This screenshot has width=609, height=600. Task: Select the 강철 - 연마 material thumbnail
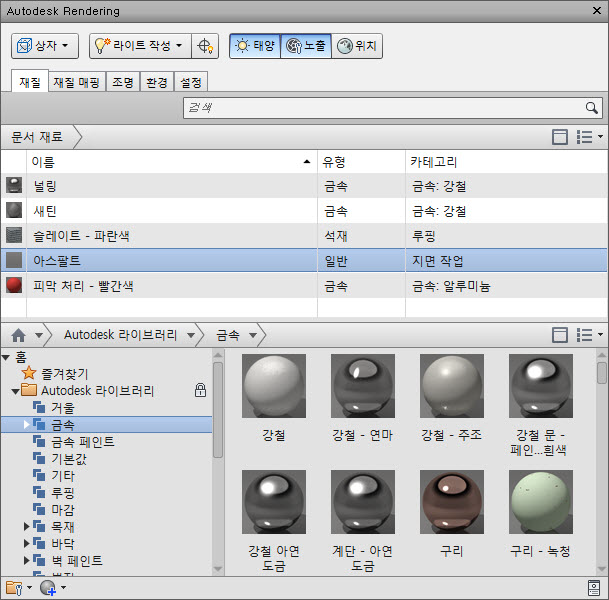(x=363, y=386)
